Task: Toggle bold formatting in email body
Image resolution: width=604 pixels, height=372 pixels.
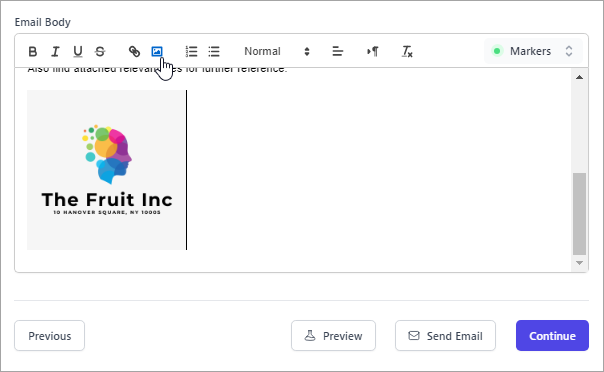Action: coord(33,51)
